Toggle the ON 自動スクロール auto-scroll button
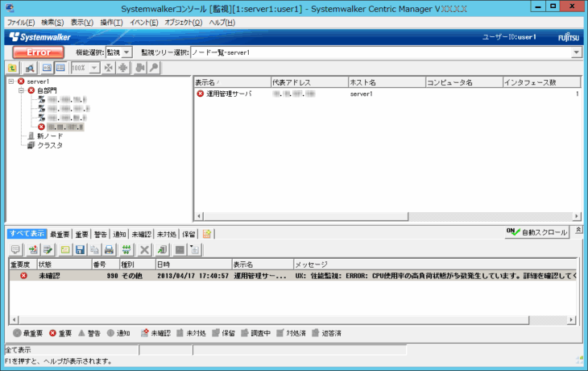This screenshot has height=371, width=588. pos(536,232)
